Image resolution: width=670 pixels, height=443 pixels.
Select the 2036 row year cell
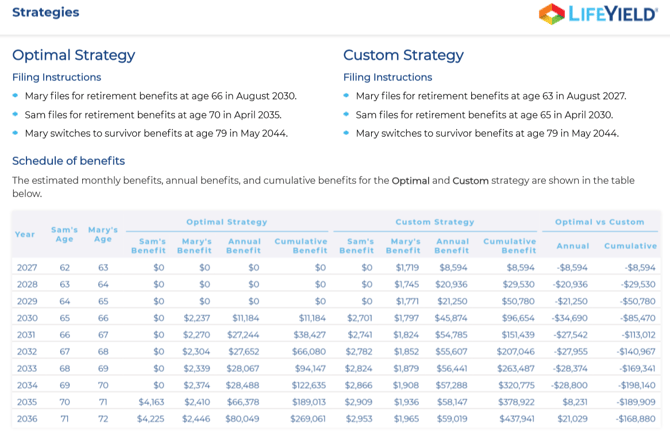(26, 419)
